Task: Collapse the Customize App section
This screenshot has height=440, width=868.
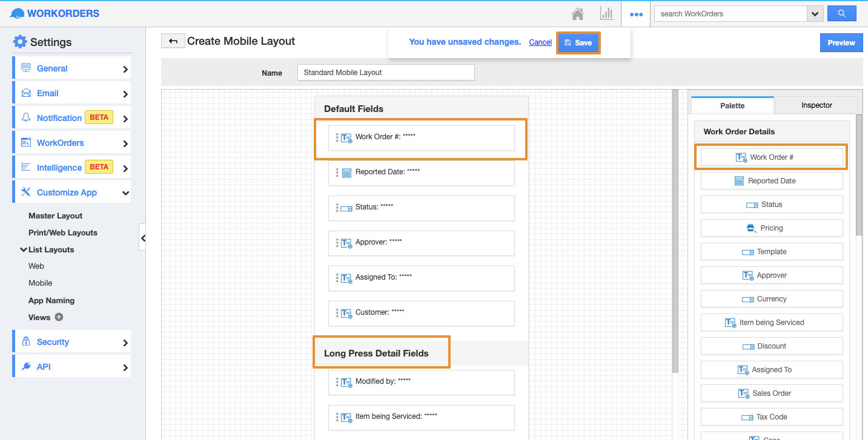Action: tap(125, 193)
